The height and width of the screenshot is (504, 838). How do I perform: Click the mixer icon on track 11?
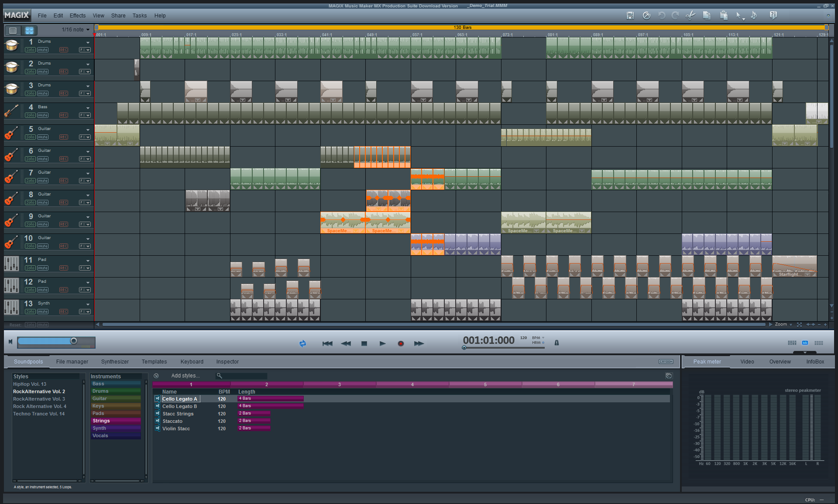coord(12,264)
